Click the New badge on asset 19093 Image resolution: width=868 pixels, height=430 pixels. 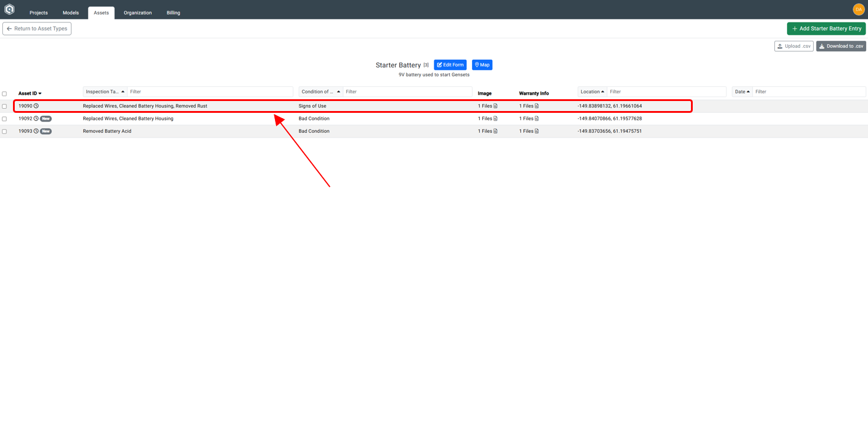coord(46,131)
